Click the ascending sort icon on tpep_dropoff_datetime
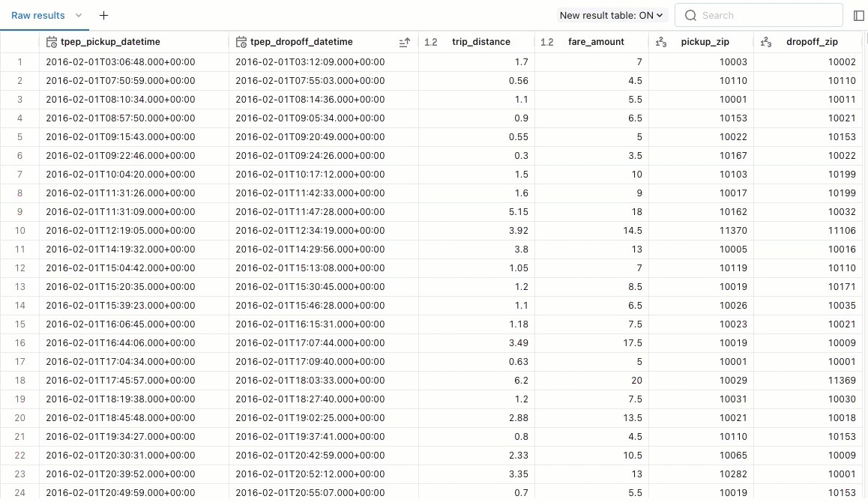Image resolution: width=868 pixels, height=502 pixels. pyautogui.click(x=404, y=42)
